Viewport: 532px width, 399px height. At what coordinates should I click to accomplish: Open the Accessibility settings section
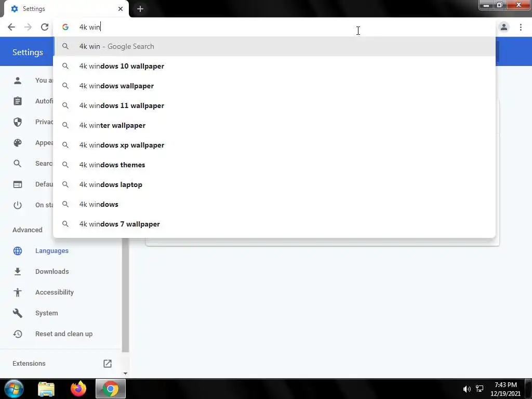pyautogui.click(x=54, y=292)
